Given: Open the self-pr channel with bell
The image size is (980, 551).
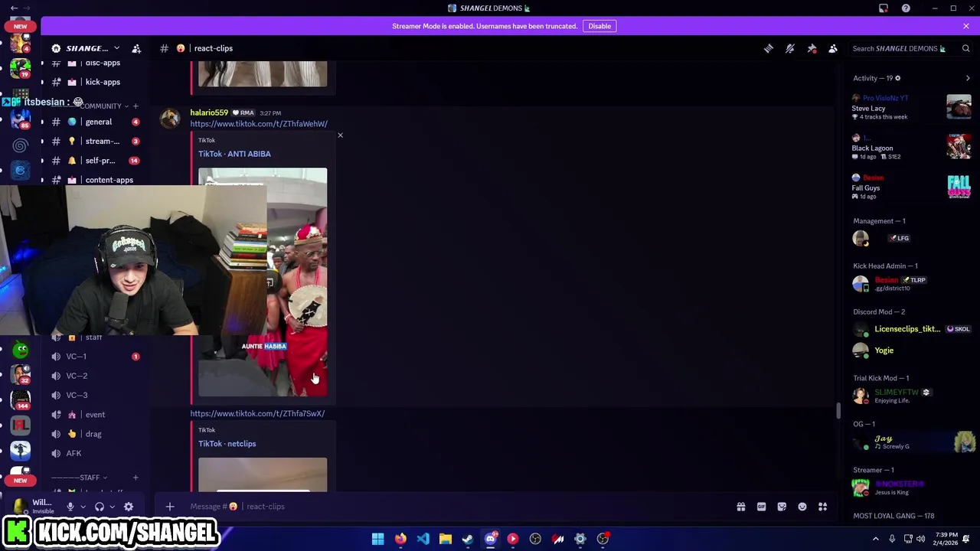Looking at the screenshot, I should (x=96, y=161).
